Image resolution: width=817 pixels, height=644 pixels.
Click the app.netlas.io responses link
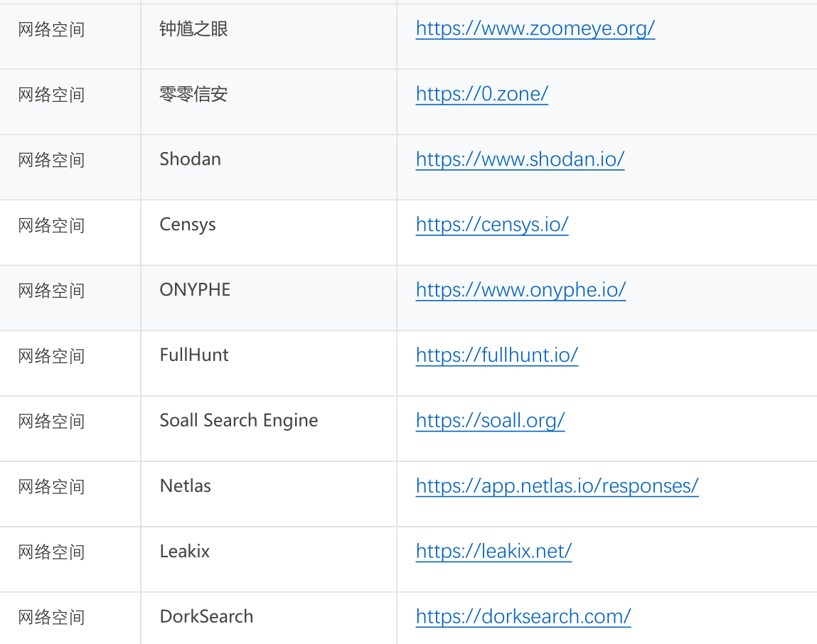[x=557, y=486]
